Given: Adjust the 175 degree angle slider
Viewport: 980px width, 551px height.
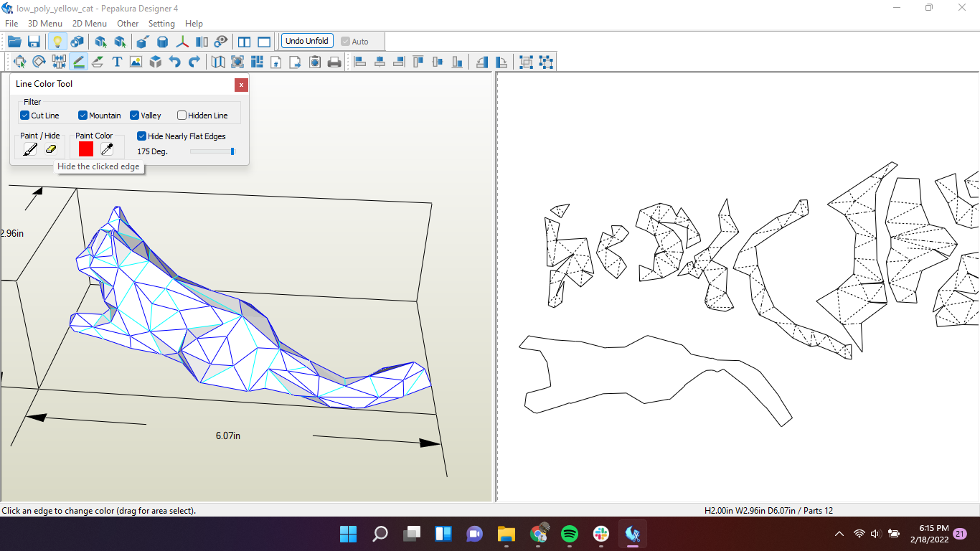Looking at the screenshot, I should pyautogui.click(x=231, y=151).
